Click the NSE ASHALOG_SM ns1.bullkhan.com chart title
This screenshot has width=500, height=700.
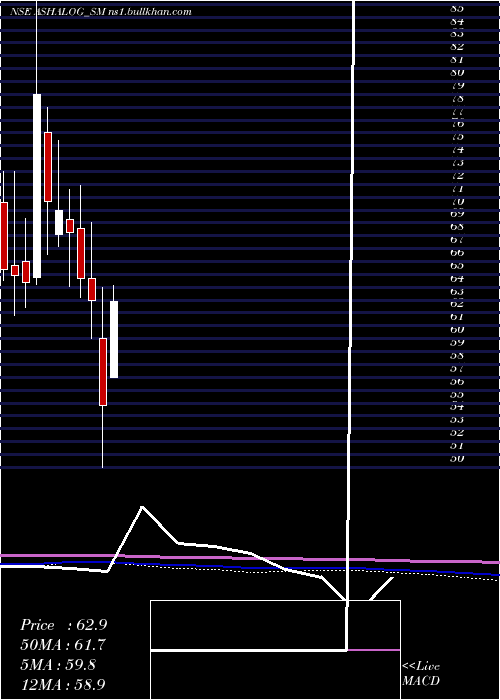click(101, 12)
